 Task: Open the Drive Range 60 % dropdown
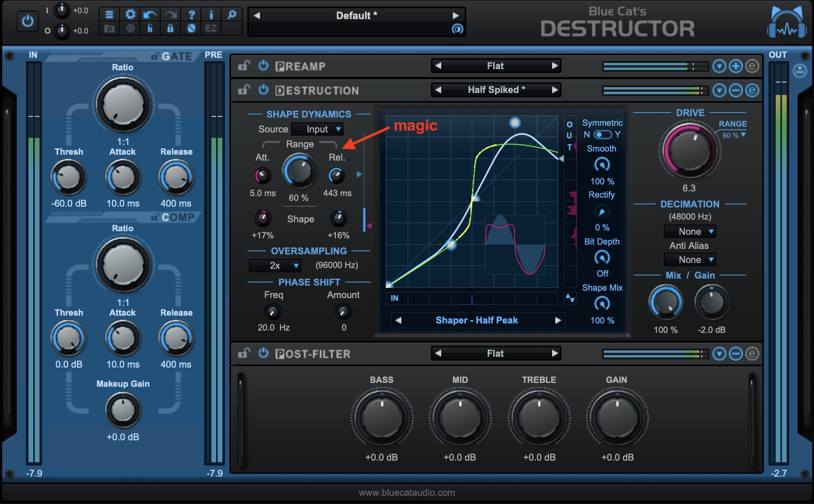734,135
